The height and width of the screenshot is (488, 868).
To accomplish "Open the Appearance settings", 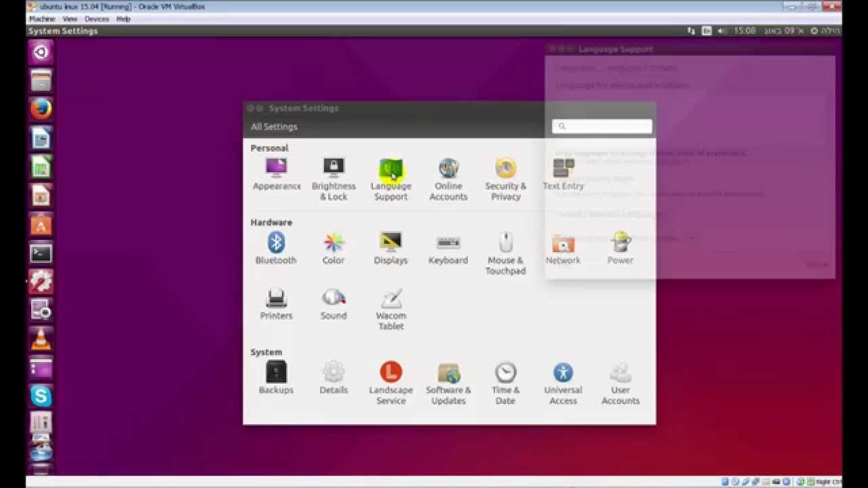I will 277,174.
